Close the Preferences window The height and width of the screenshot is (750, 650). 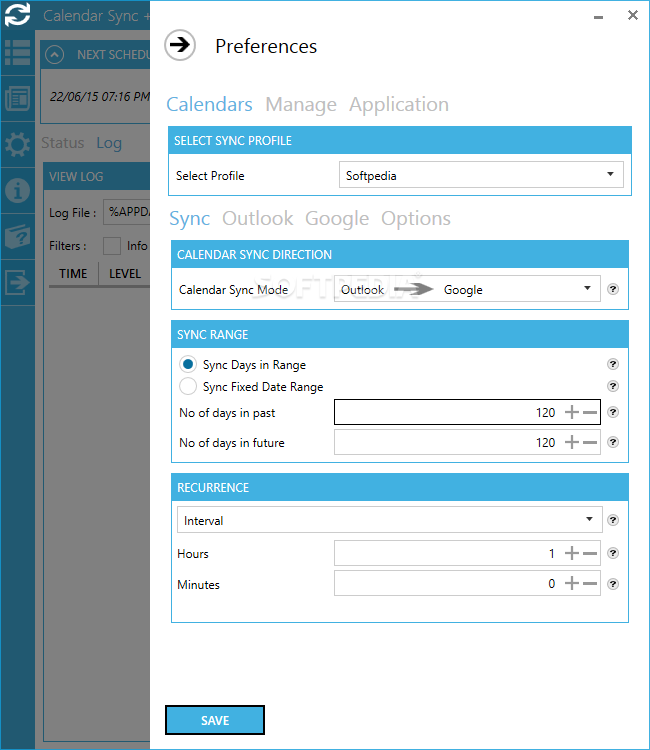(x=633, y=15)
